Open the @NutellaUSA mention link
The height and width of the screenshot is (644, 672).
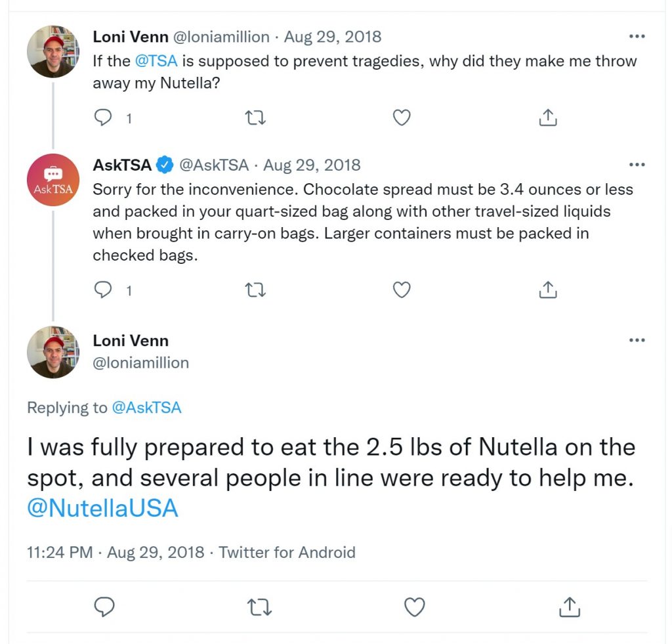(102, 508)
